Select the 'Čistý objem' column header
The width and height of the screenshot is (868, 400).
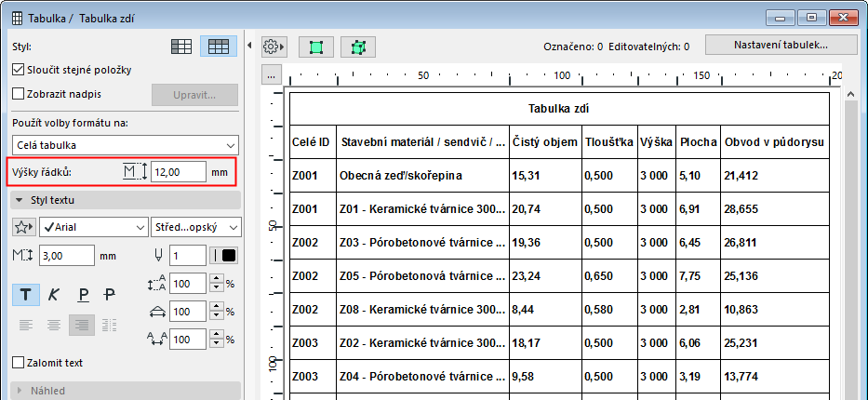tap(545, 142)
